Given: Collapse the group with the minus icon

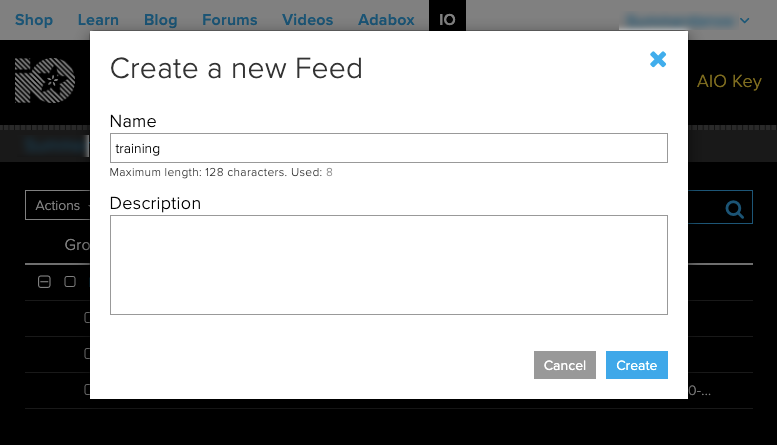Looking at the screenshot, I should pyautogui.click(x=44, y=282).
